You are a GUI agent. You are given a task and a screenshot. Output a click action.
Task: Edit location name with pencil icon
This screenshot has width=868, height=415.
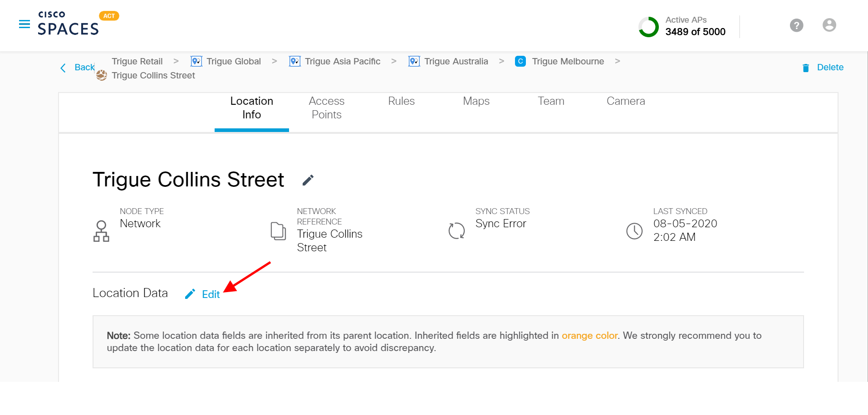[x=308, y=180]
